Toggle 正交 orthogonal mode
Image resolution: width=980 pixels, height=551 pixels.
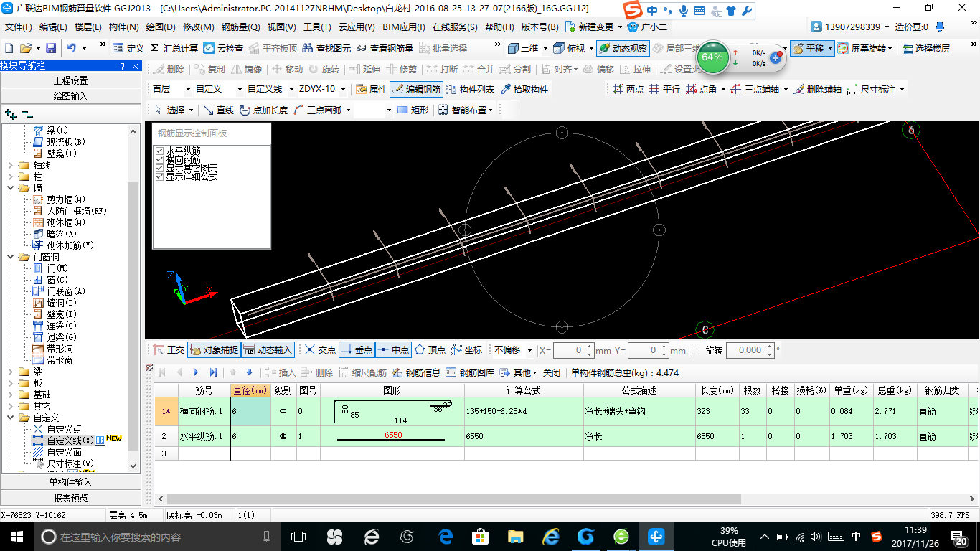pos(169,350)
